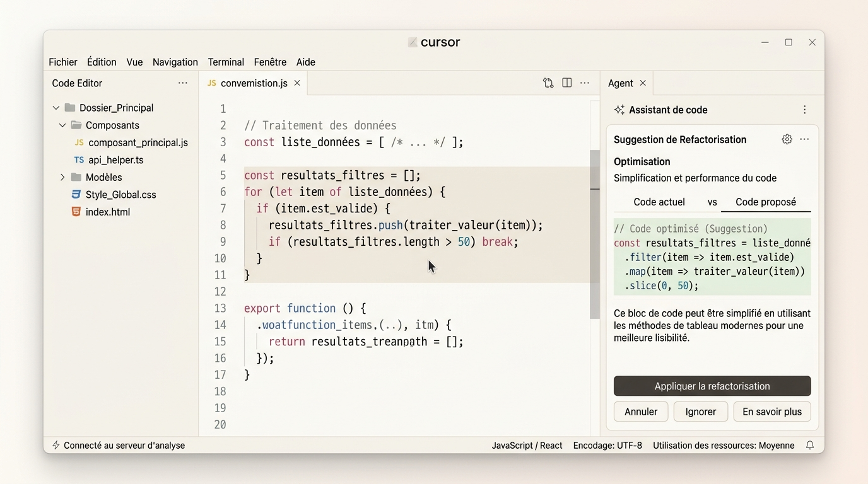Open Suggestion de Refactorisation more options

pyautogui.click(x=804, y=139)
